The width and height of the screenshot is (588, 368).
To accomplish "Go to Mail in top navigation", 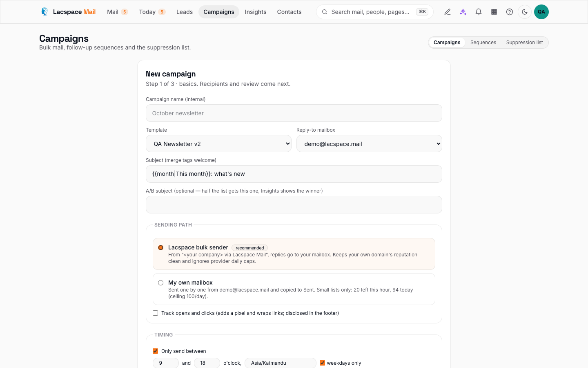I will (x=117, y=12).
